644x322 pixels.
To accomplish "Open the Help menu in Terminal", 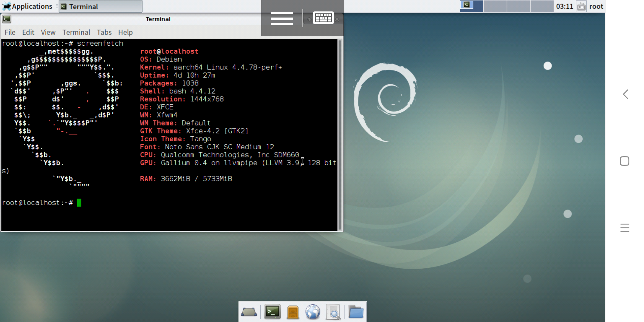I will click(125, 32).
